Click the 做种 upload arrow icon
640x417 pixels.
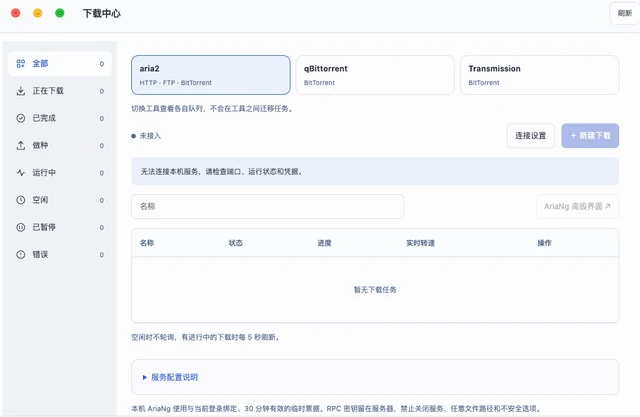(20, 145)
